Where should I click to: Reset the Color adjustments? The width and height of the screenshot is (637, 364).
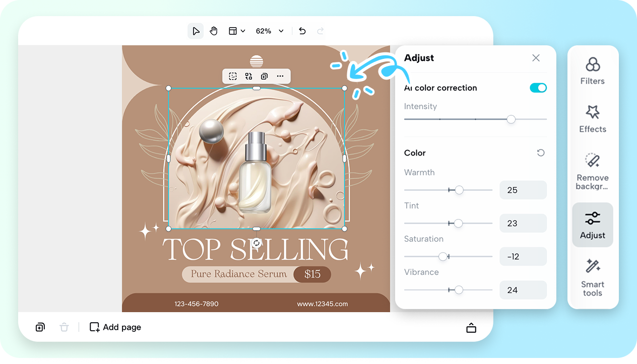click(x=540, y=153)
